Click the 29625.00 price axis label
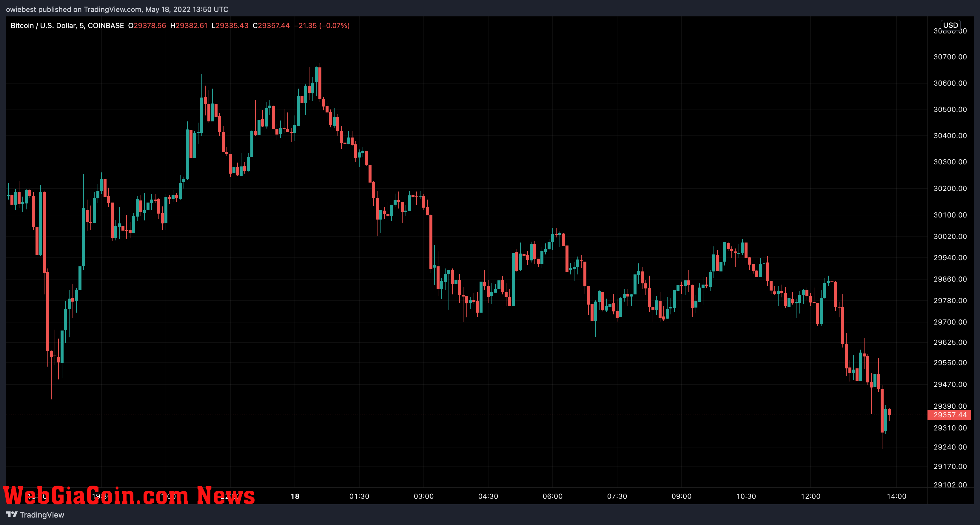This screenshot has height=525, width=980. (x=950, y=342)
